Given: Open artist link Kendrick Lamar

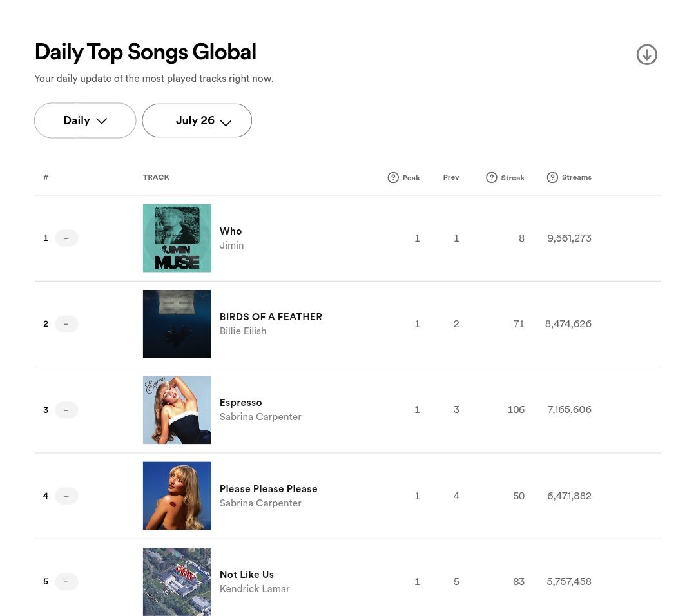Looking at the screenshot, I should tap(255, 589).
